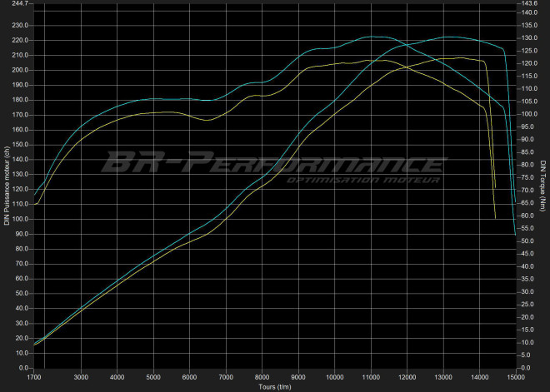This screenshot has height=392, width=550.
Task: Click the 0.0 label on the power axis
Action: pos(22,367)
